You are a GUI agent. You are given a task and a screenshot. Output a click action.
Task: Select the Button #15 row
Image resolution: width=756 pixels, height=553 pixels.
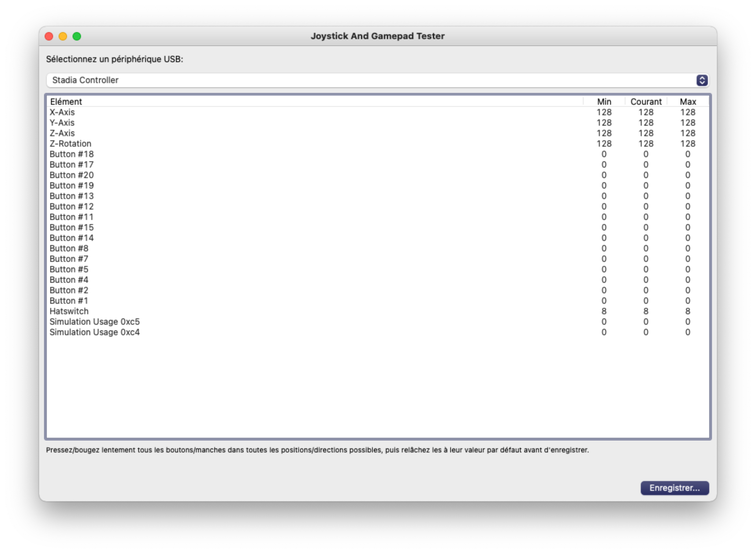tap(378, 227)
